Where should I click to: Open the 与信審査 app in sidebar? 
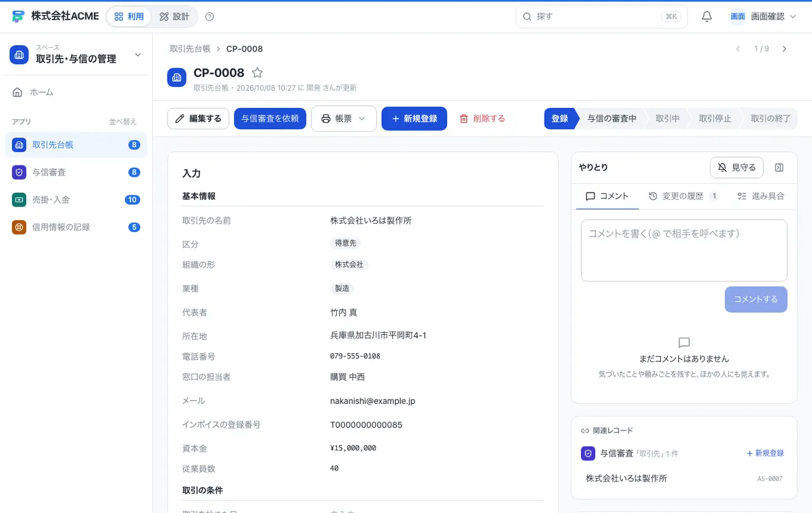tap(76, 172)
